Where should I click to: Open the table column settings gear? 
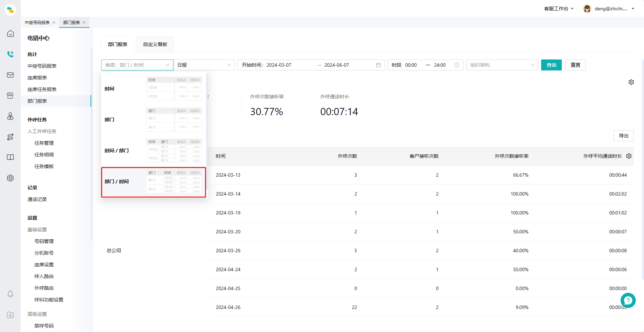[x=629, y=156]
